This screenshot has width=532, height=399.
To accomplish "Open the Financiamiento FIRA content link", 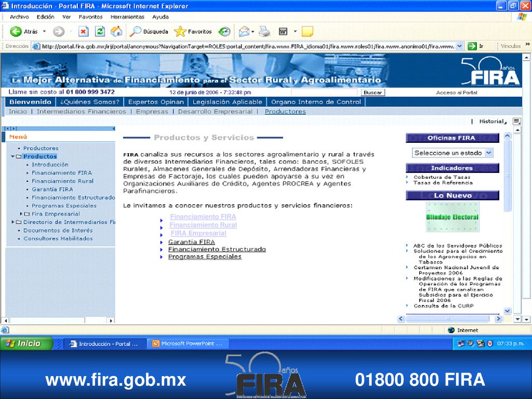I will [203, 217].
